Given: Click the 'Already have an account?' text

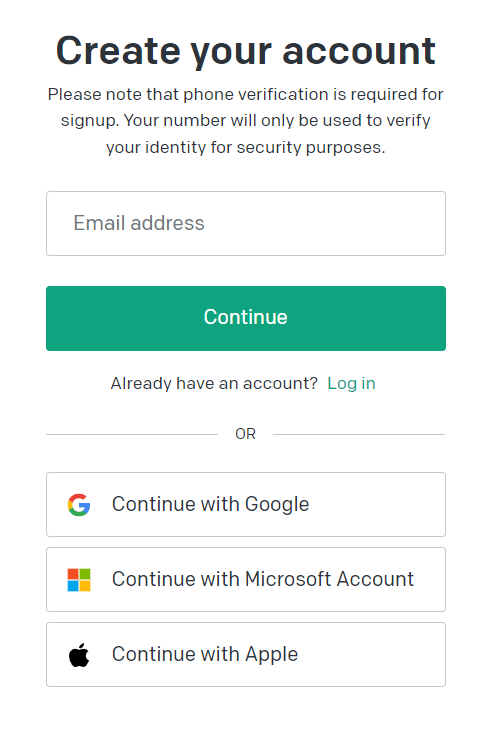Looking at the screenshot, I should tap(214, 383).
